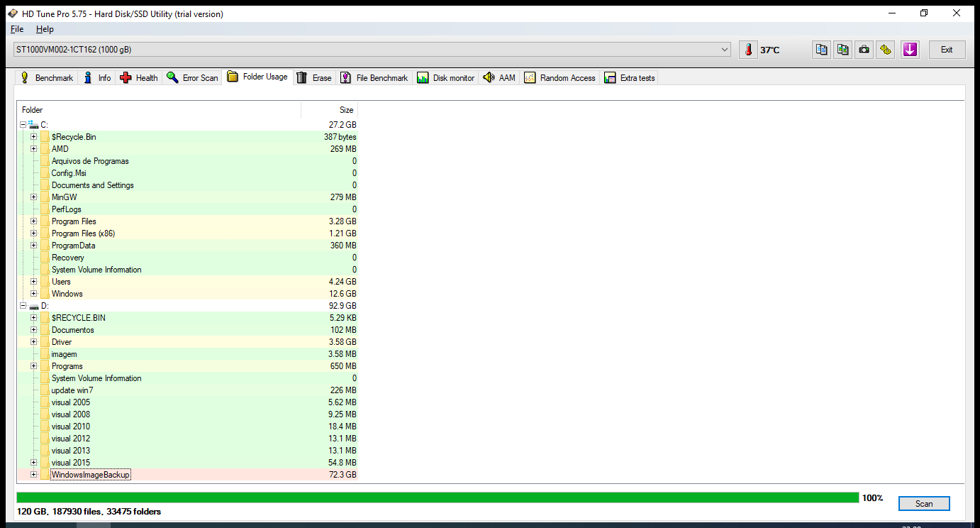Select the visual 2008 folder name

pyautogui.click(x=71, y=414)
